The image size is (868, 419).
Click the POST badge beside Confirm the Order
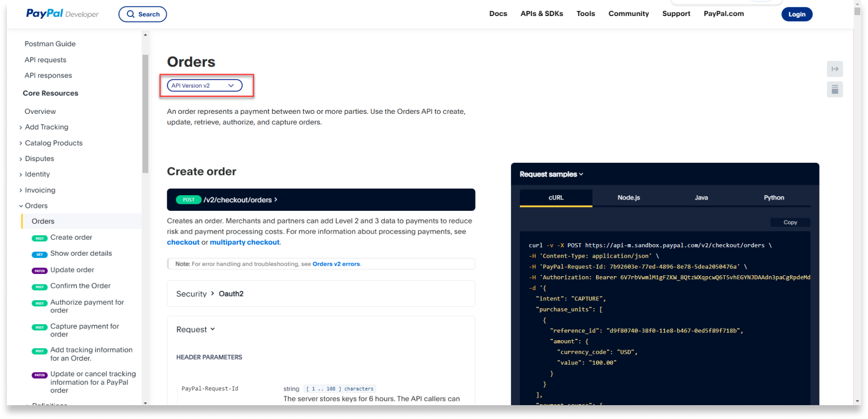click(x=39, y=287)
